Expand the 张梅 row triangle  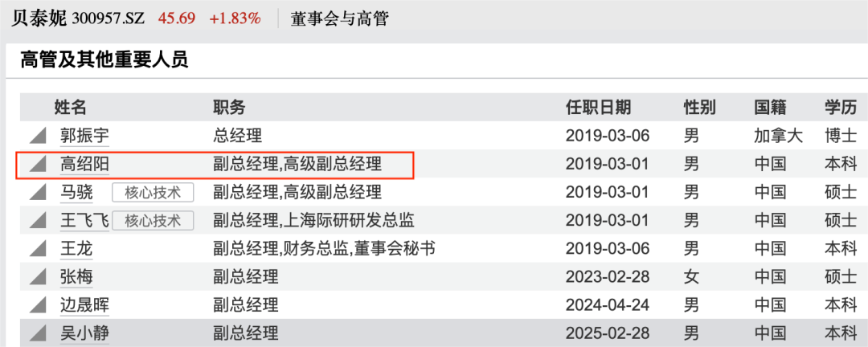coord(38,277)
